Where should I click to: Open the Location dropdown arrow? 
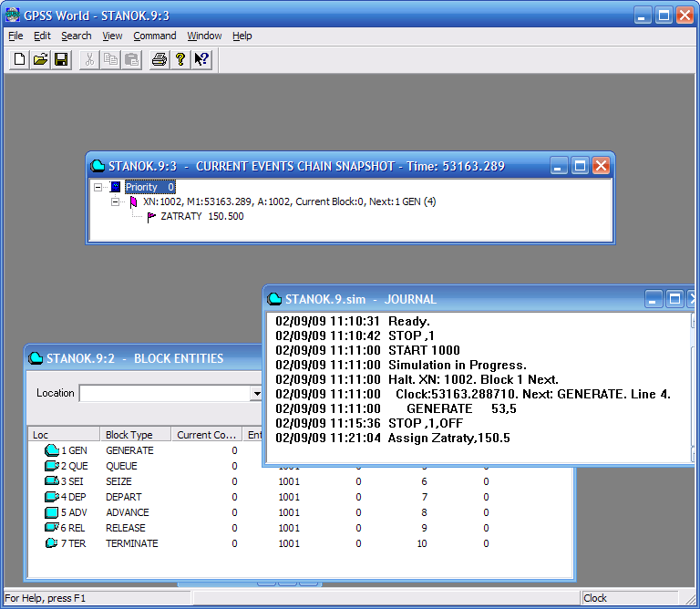[x=256, y=393]
